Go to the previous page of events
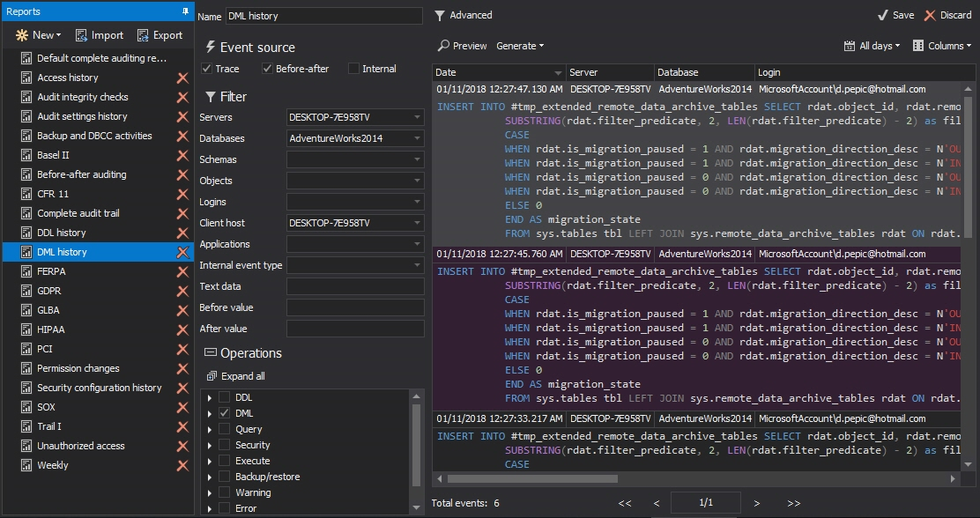This screenshot has width=980, height=518. pos(657,503)
